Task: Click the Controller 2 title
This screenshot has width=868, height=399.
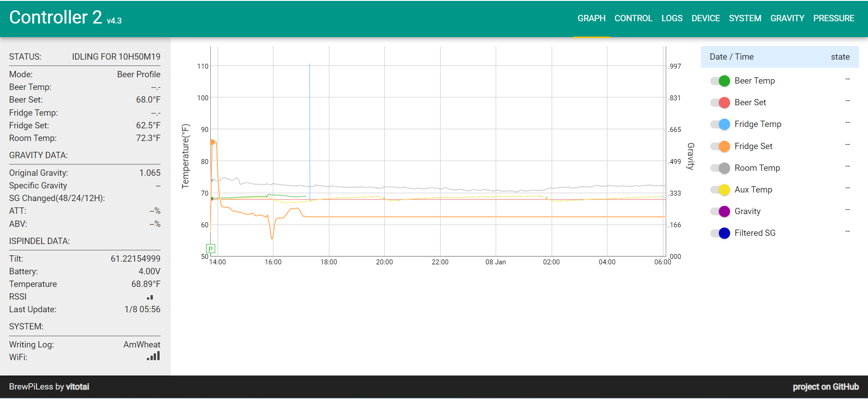Action: point(55,17)
